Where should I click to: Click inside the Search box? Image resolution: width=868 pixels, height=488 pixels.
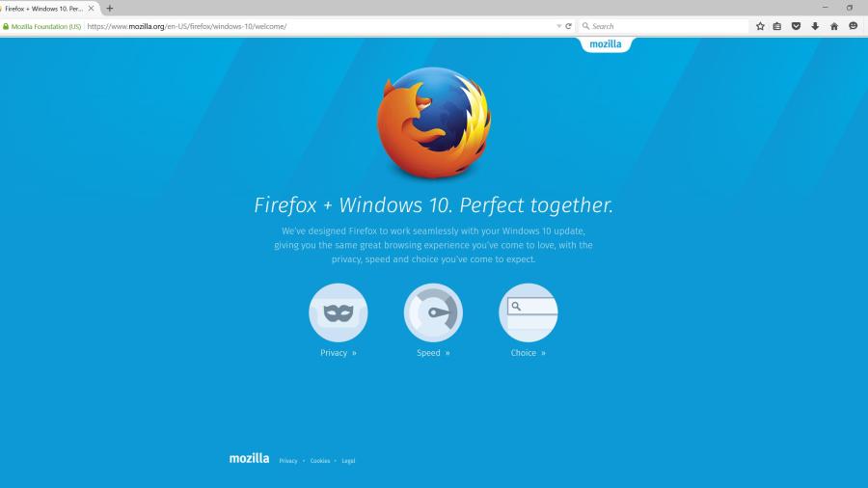664,26
